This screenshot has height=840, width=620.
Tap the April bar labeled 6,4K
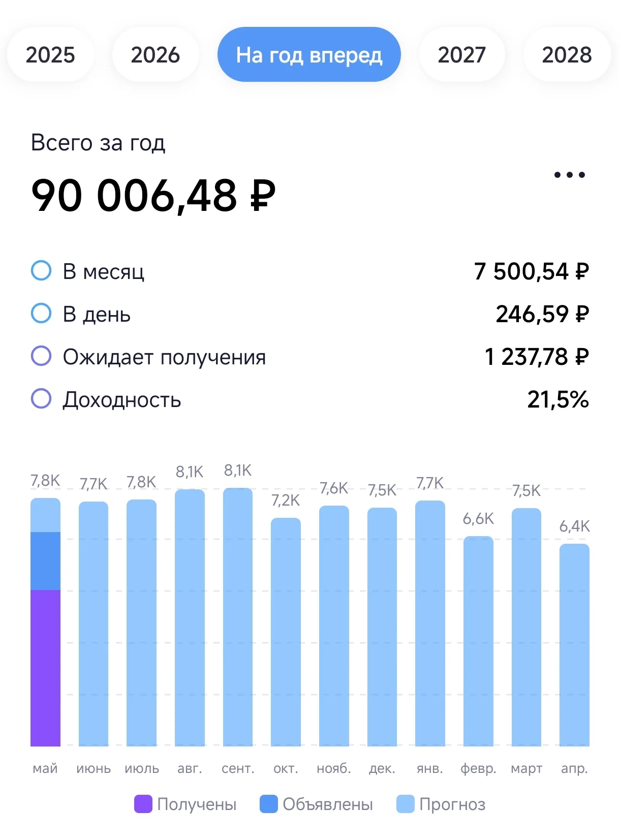click(574, 645)
